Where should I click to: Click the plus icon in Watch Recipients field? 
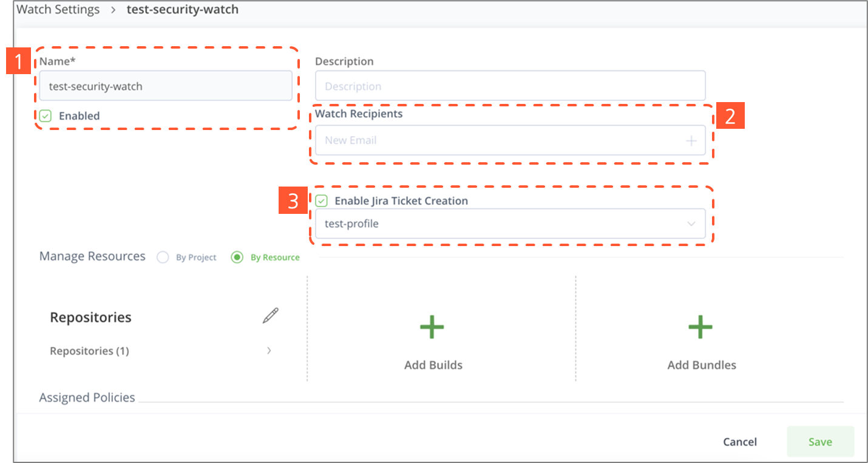click(x=691, y=141)
